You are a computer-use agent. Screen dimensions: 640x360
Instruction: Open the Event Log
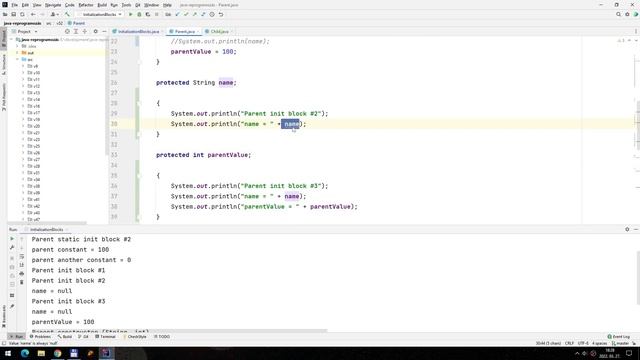pos(619,337)
